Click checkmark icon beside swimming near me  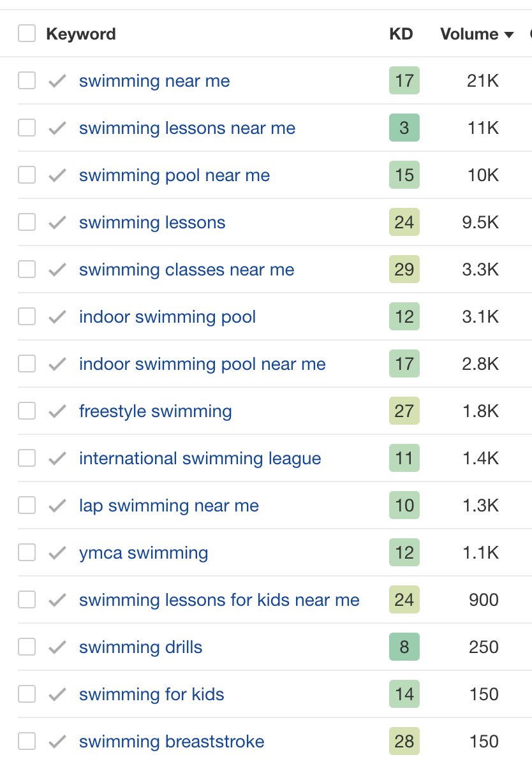[57, 81]
